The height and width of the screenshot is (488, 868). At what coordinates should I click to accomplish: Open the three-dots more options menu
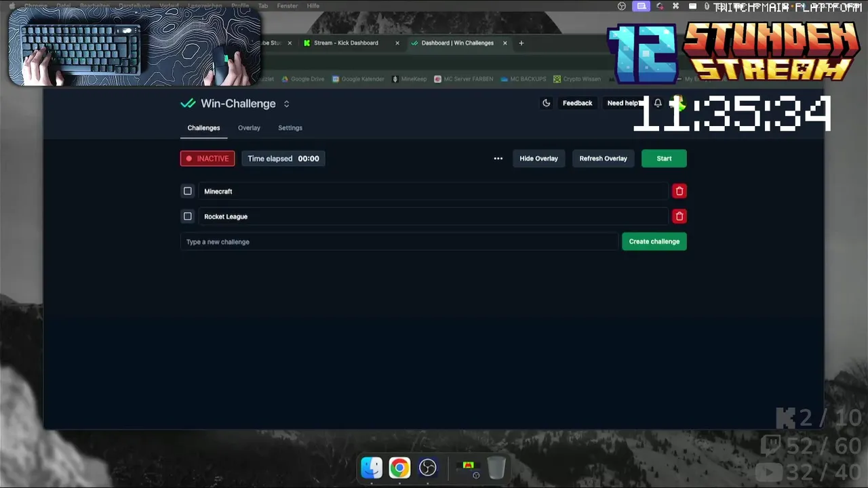(x=498, y=159)
